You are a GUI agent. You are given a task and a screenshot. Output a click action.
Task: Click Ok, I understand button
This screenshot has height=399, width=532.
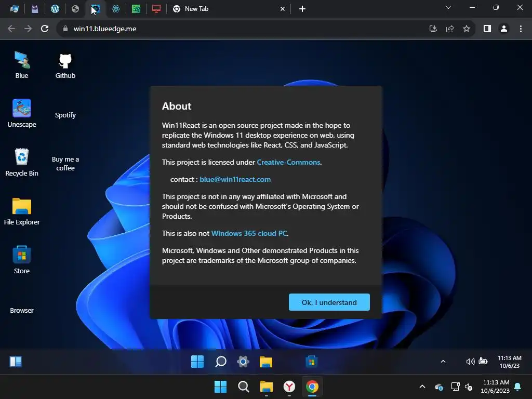point(329,302)
